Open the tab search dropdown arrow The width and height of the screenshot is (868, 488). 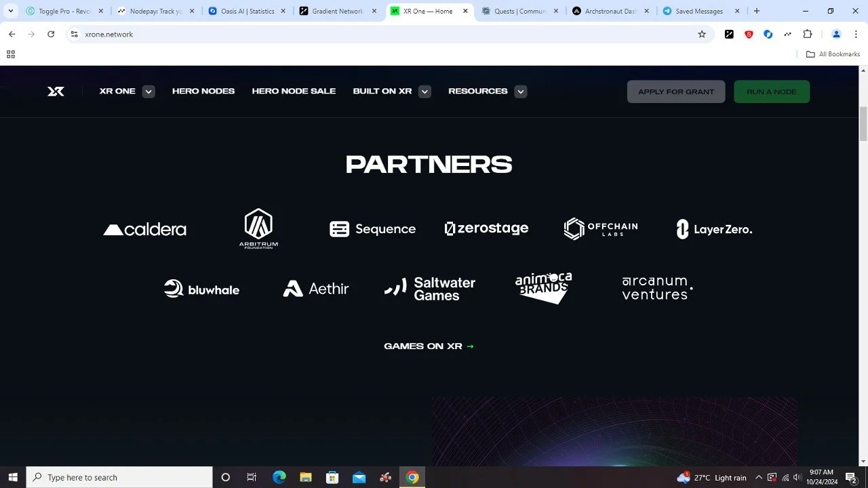11,11
